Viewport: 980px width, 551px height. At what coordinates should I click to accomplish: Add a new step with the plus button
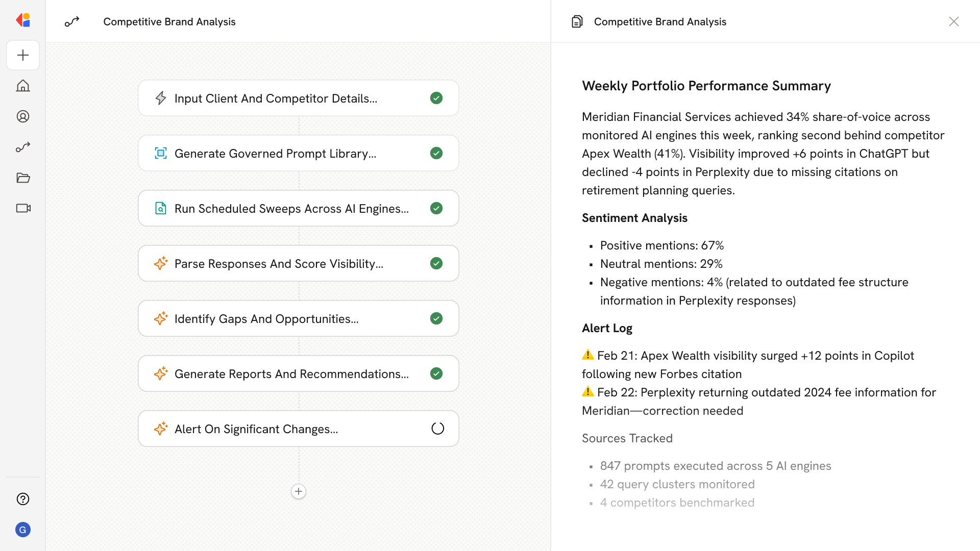coord(299,491)
